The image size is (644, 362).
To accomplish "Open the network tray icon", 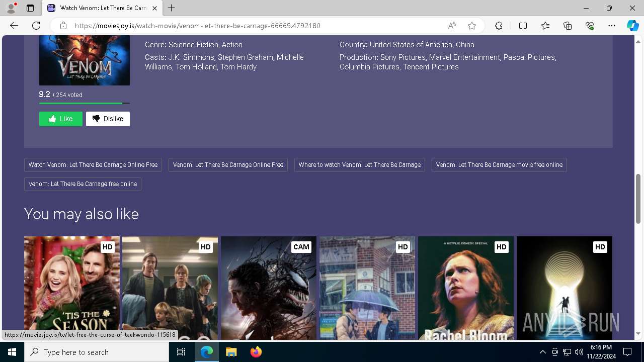I will coord(567,352).
